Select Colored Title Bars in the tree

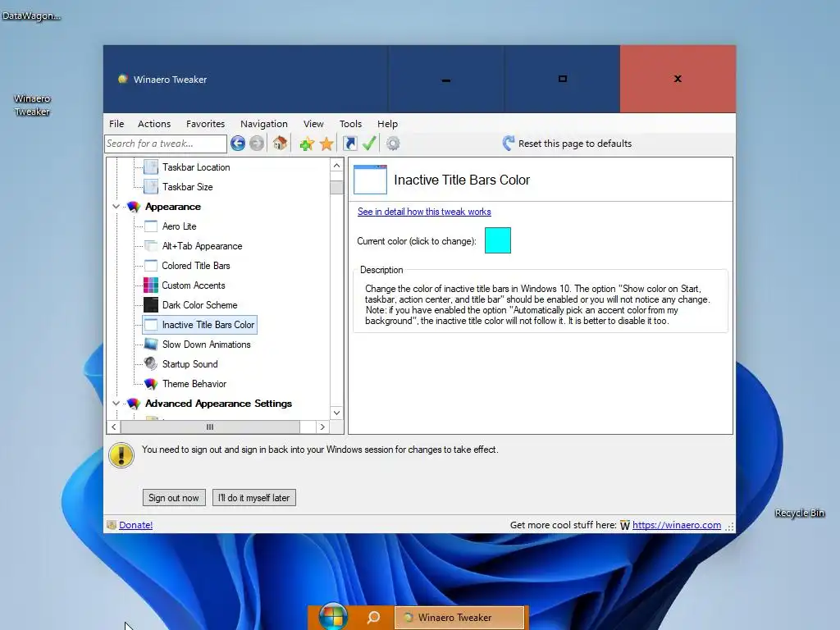pos(196,266)
